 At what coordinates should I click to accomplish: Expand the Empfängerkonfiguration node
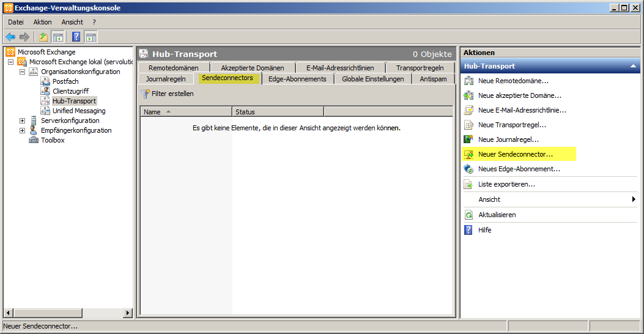(22, 131)
